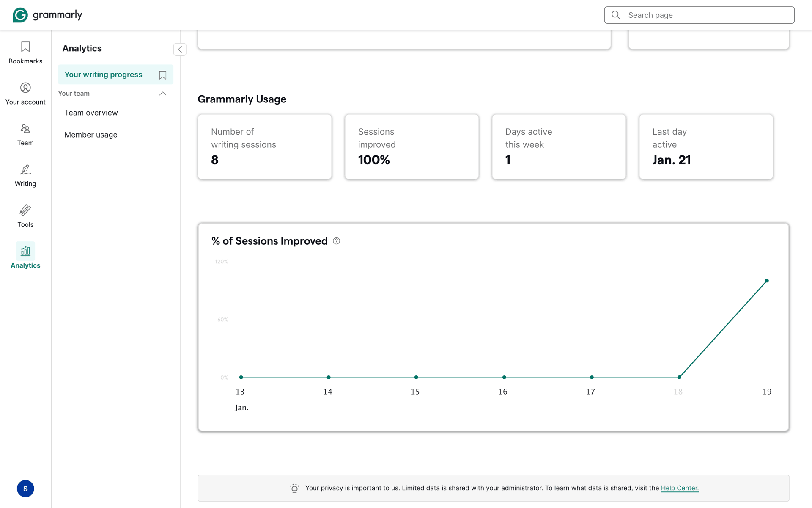Click the Number of writing sessions card

click(x=265, y=147)
